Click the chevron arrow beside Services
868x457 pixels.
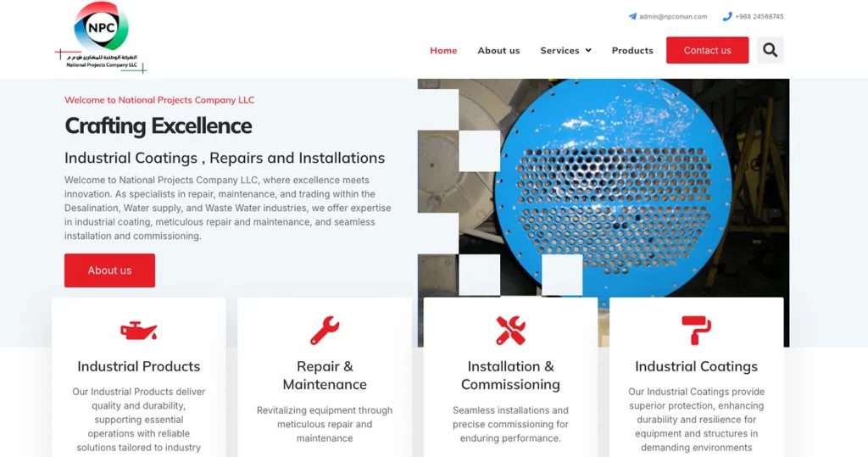(x=588, y=51)
